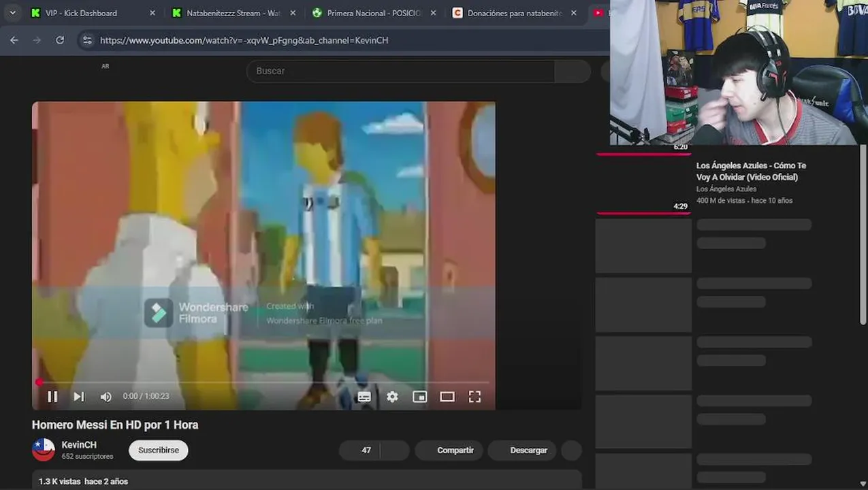Download the video with Descargar
868x490 pixels.
tap(522, 451)
